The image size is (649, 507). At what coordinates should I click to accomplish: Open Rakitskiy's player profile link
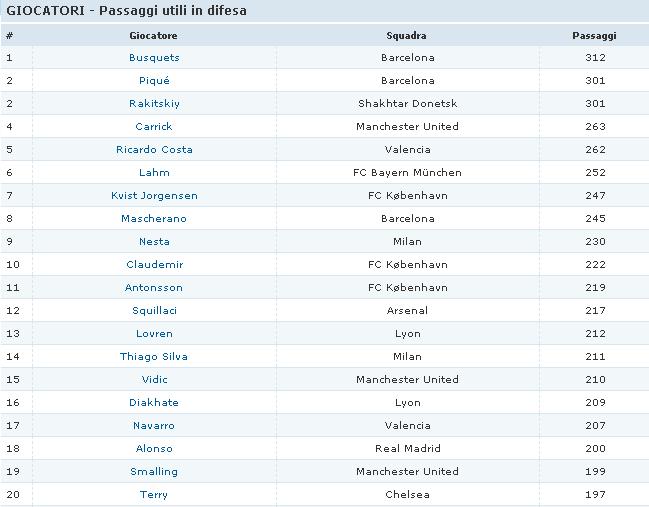coord(154,104)
